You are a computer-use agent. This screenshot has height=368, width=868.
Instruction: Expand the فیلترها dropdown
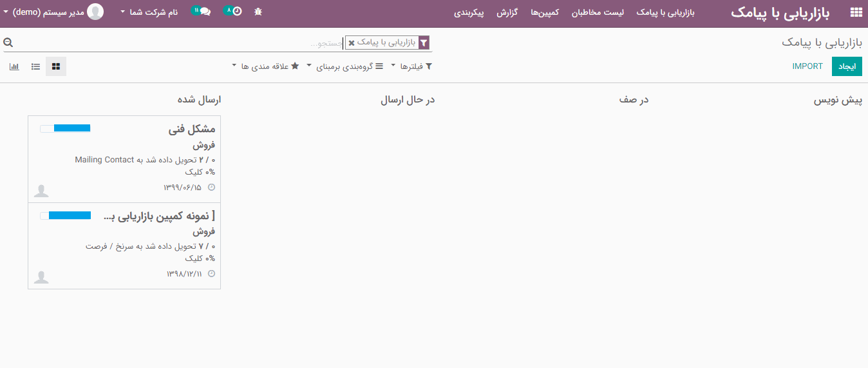click(412, 66)
